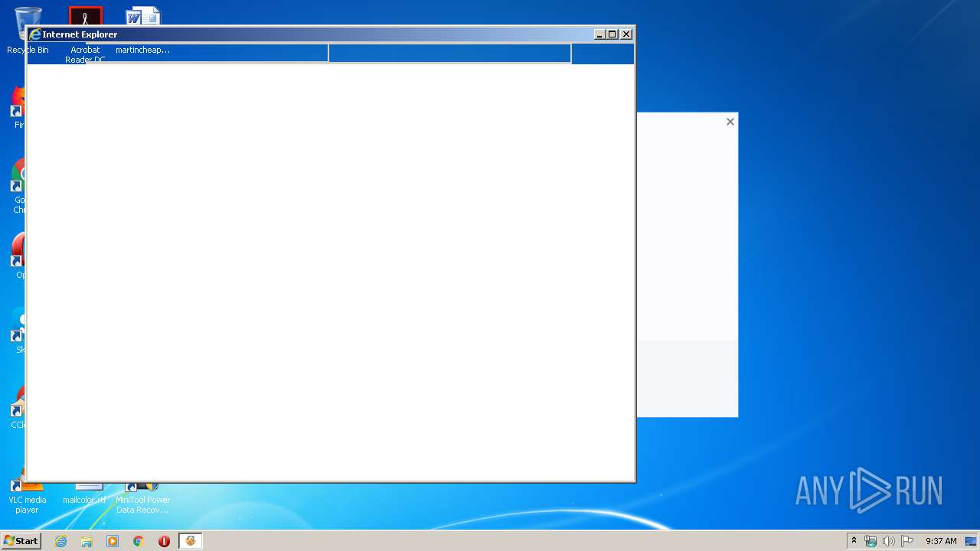Open the Start menu

click(21, 541)
